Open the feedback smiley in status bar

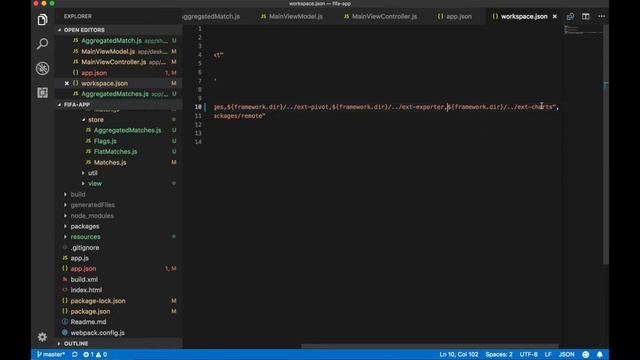click(586, 354)
